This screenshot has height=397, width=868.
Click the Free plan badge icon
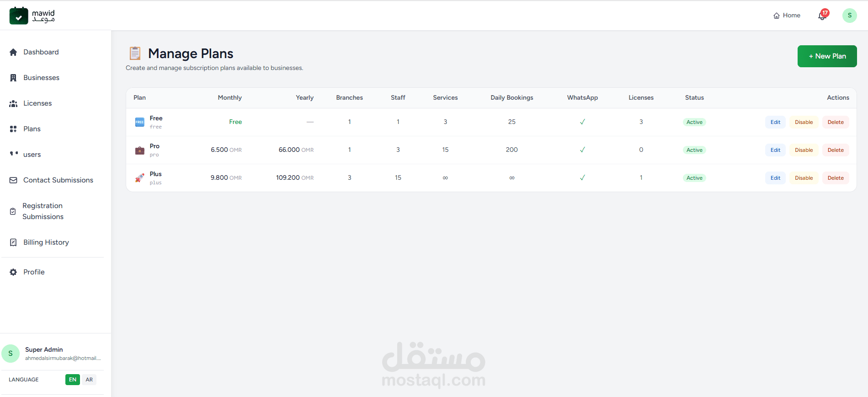(139, 122)
